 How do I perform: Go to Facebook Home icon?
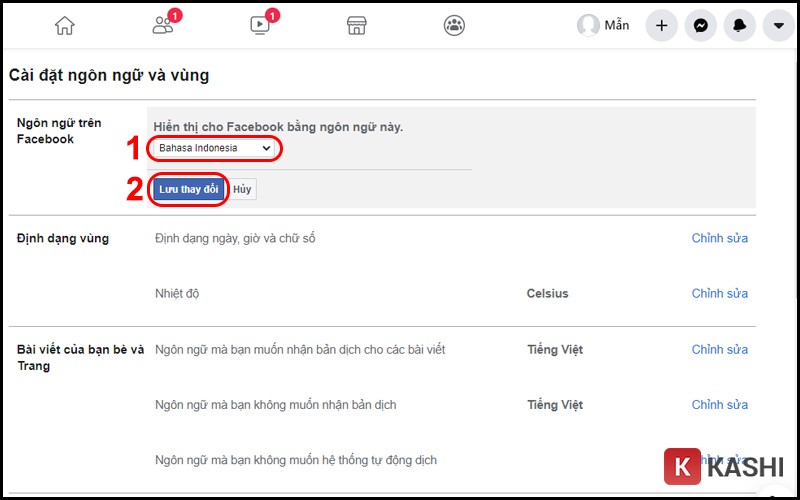point(65,26)
